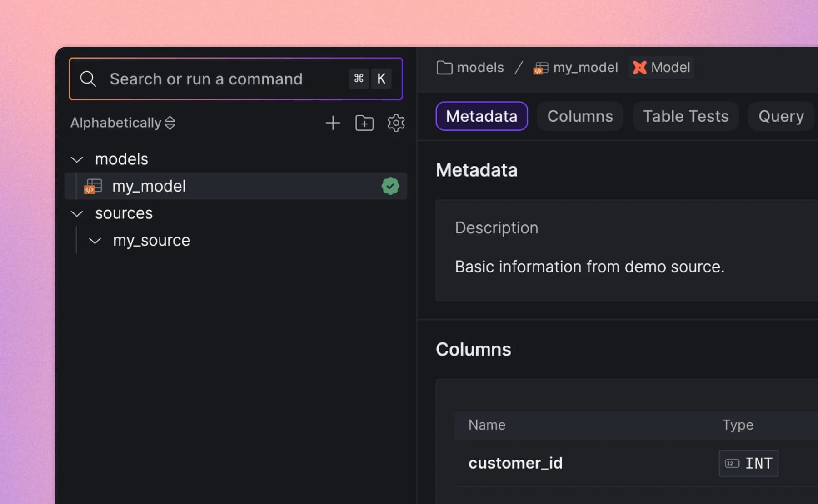Click the new folder icon
818x504 pixels.
[x=364, y=123]
